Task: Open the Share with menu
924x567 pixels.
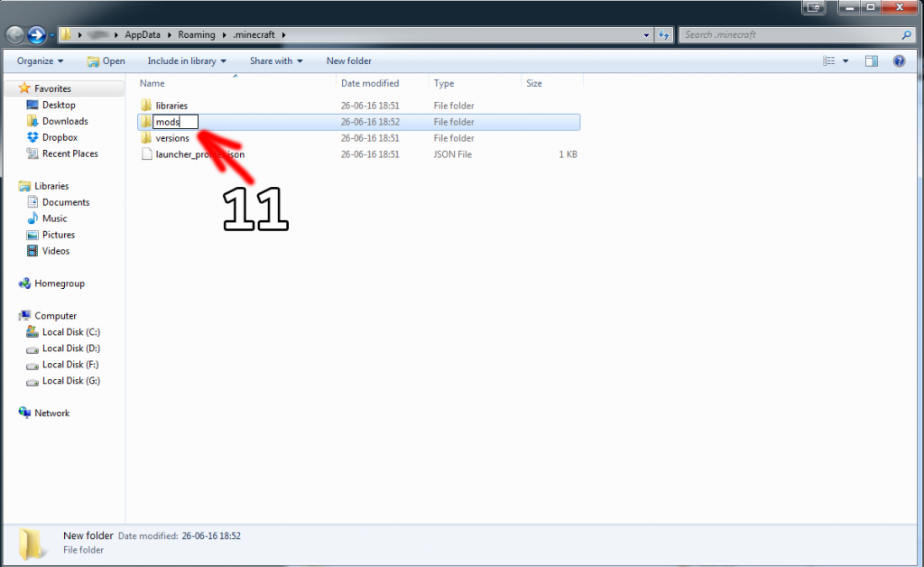Action: 276,60
